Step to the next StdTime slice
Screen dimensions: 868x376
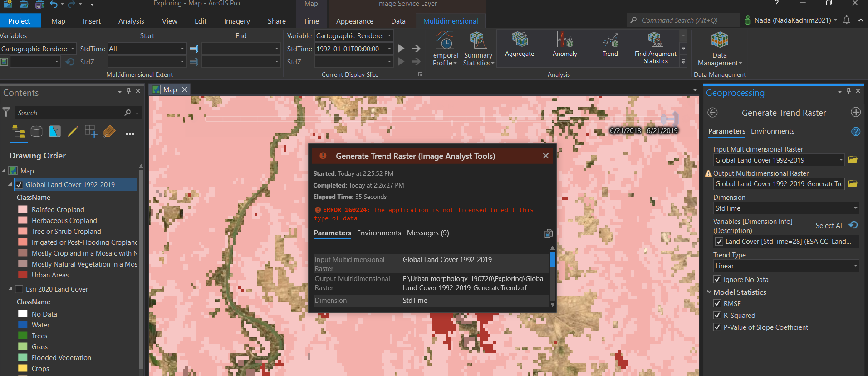[416, 49]
